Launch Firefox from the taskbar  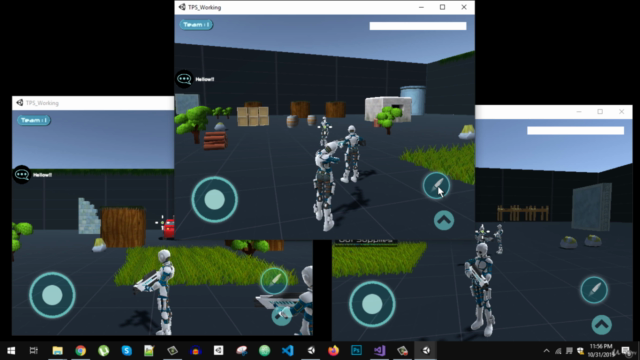click(333, 351)
